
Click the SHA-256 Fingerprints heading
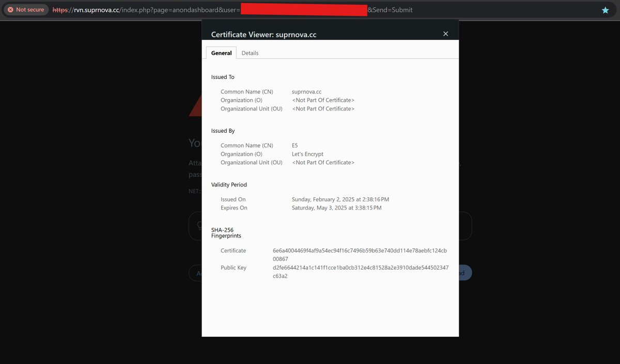(226, 233)
